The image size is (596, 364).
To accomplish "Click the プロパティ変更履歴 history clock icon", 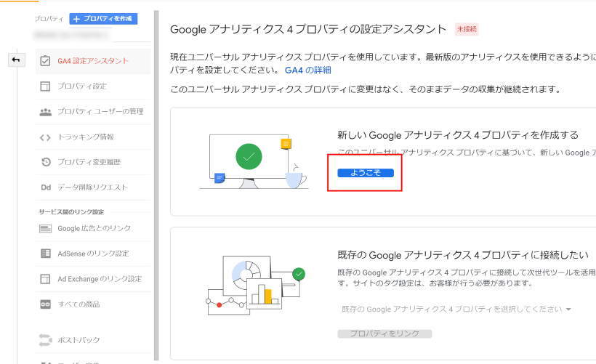I will (x=45, y=162).
